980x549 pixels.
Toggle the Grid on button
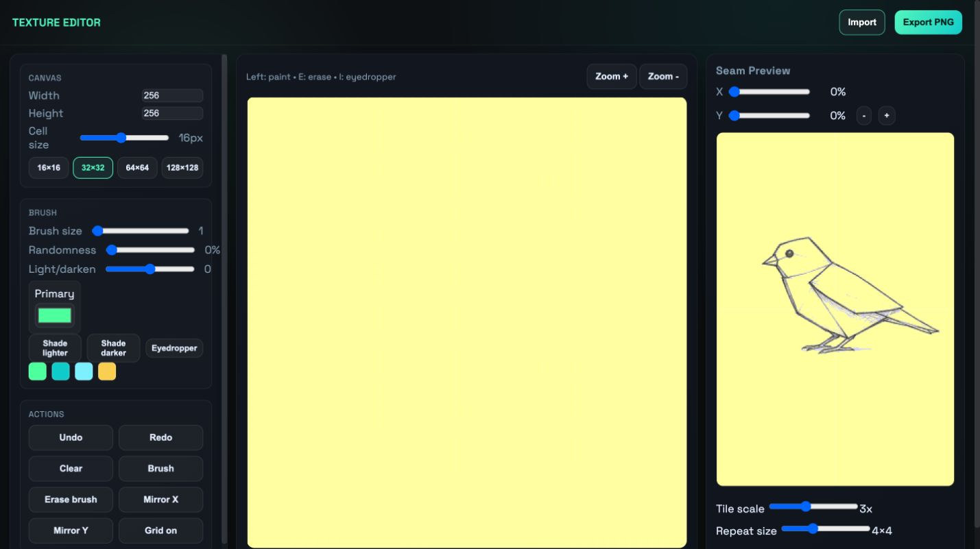[x=160, y=531]
